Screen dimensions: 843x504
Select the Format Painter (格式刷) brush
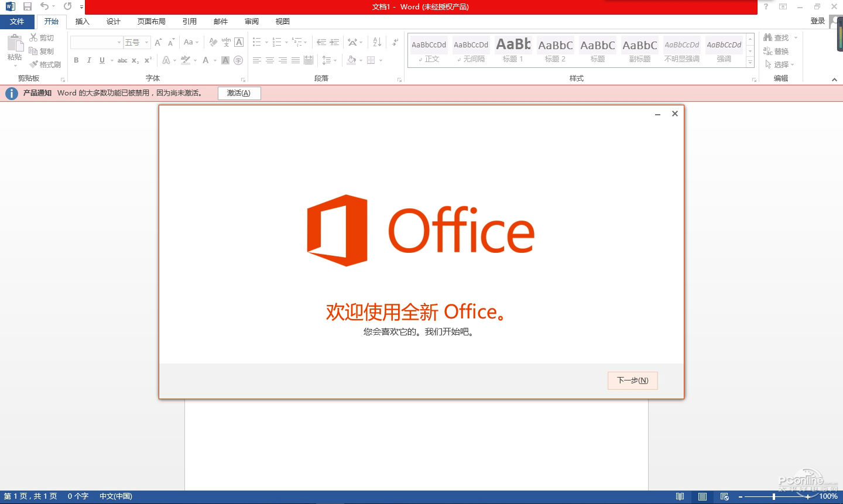tap(45, 64)
